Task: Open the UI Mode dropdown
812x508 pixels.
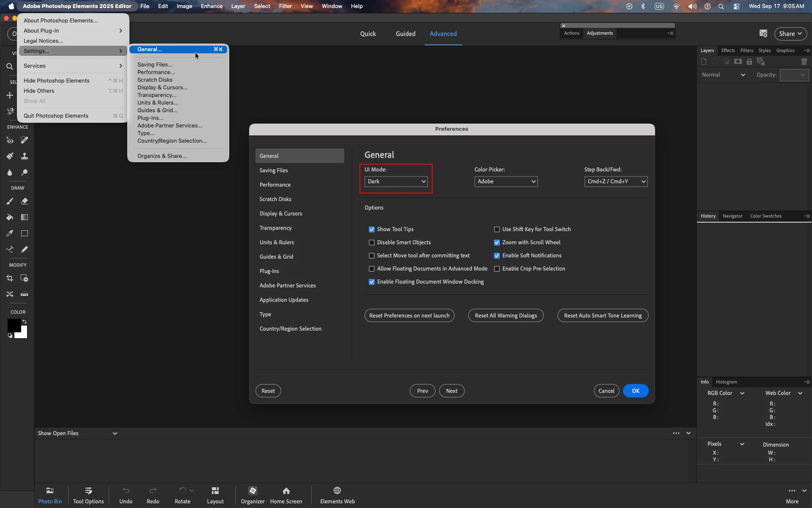Action: tap(396, 182)
